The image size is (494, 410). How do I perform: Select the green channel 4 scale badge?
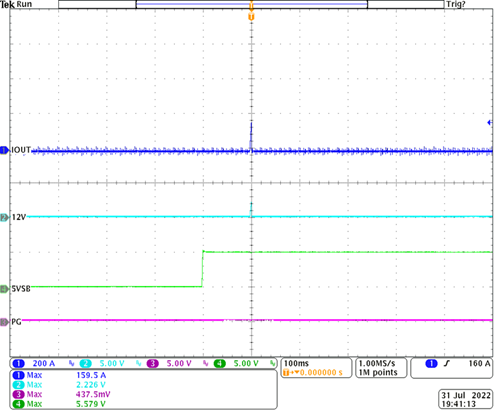coord(236,363)
